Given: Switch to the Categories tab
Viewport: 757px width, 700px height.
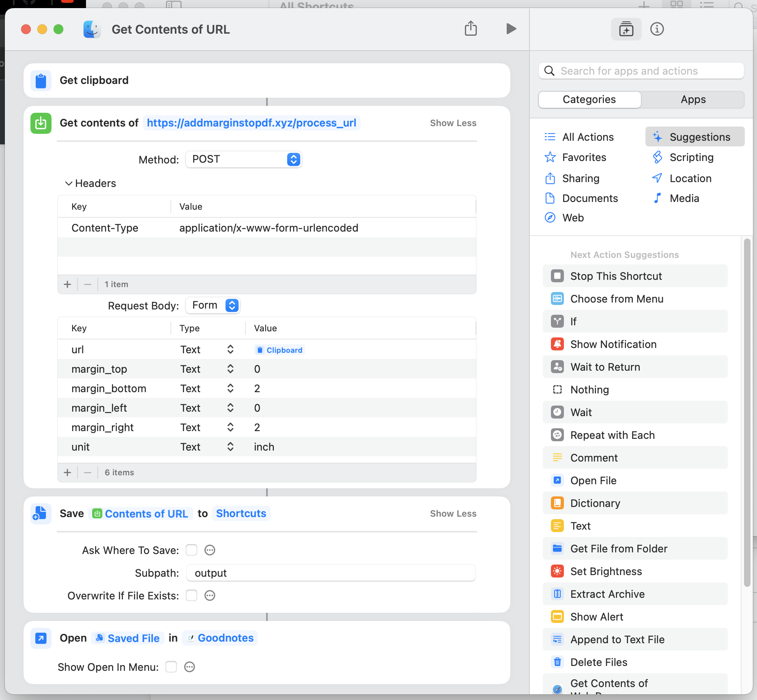Looking at the screenshot, I should pos(589,99).
